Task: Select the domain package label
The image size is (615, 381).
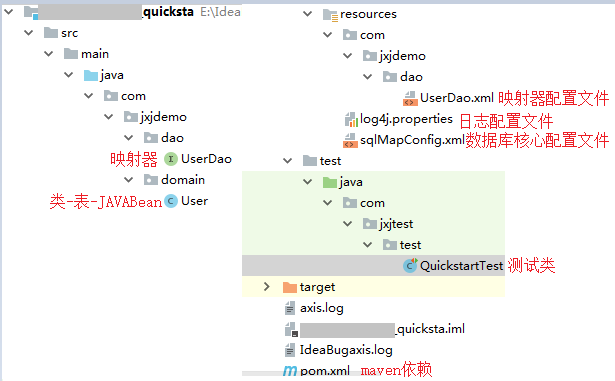Action: pyautogui.click(x=183, y=180)
